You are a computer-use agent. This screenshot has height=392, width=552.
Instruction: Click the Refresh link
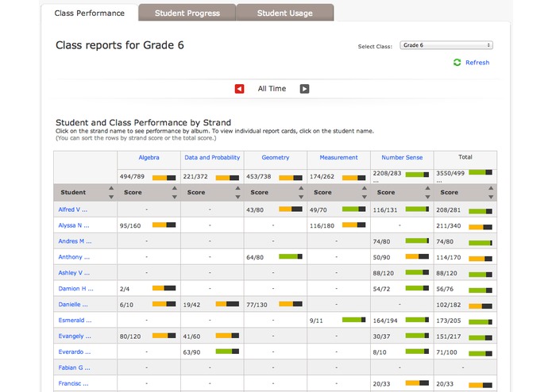[x=477, y=63]
